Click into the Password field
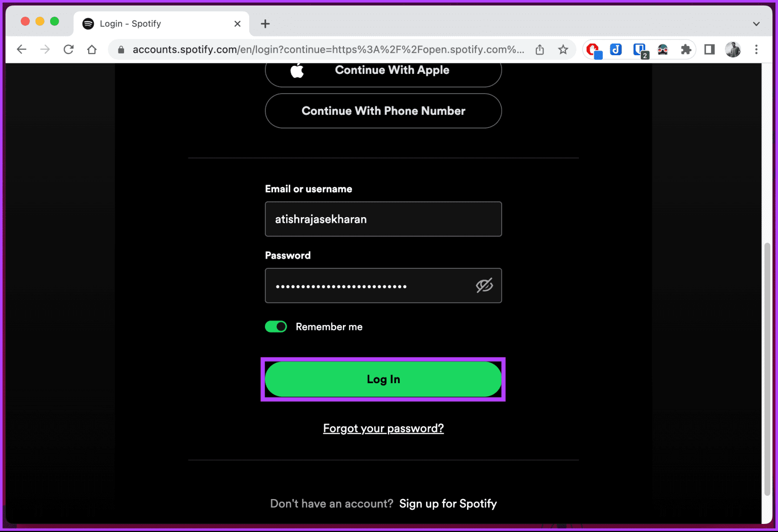This screenshot has height=532, width=778. coord(383,285)
